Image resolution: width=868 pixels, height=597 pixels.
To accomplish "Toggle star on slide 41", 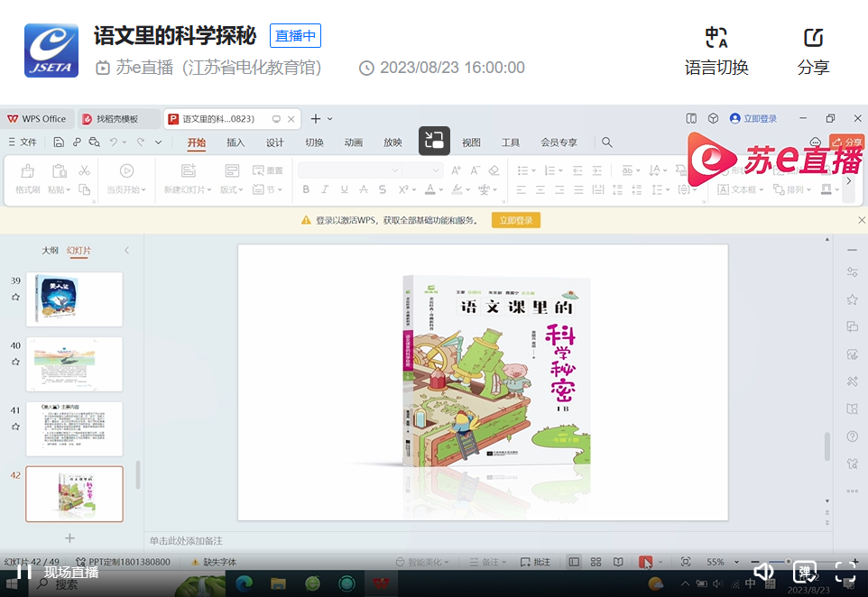I will coord(15,427).
